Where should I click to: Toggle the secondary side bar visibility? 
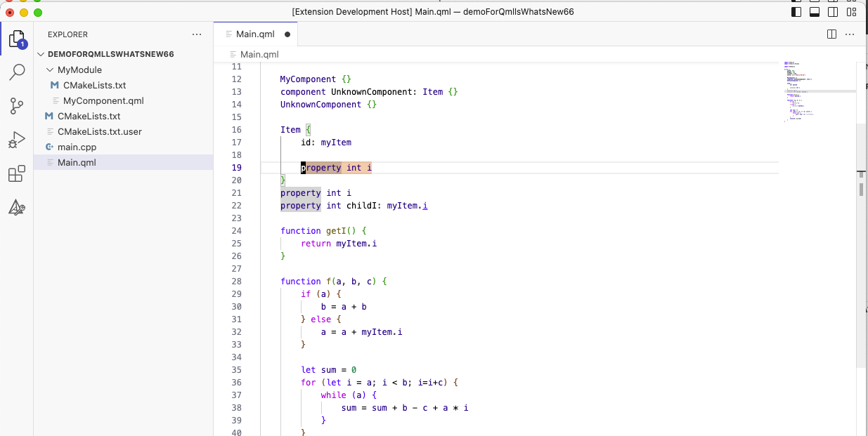point(833,12)
